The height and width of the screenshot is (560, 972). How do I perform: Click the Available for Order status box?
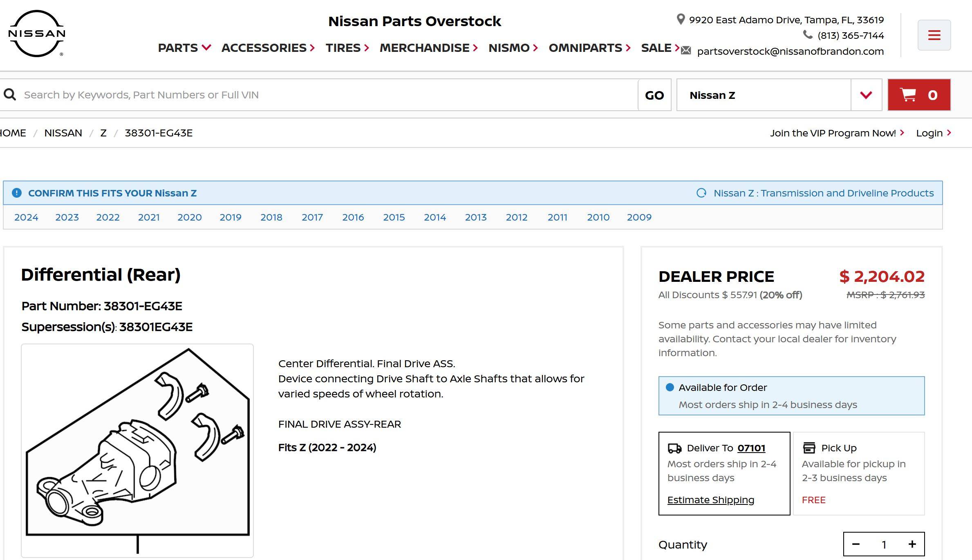coord(791,396)
